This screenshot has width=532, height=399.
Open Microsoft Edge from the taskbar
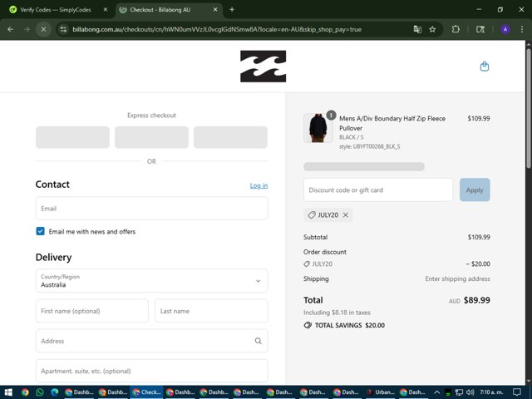(55, 392)
